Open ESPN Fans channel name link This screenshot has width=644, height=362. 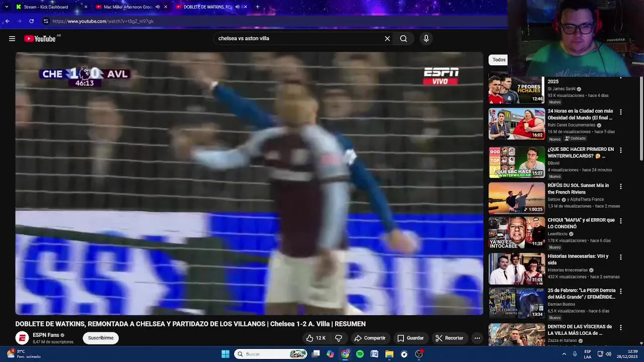click(x=46, y=335)
